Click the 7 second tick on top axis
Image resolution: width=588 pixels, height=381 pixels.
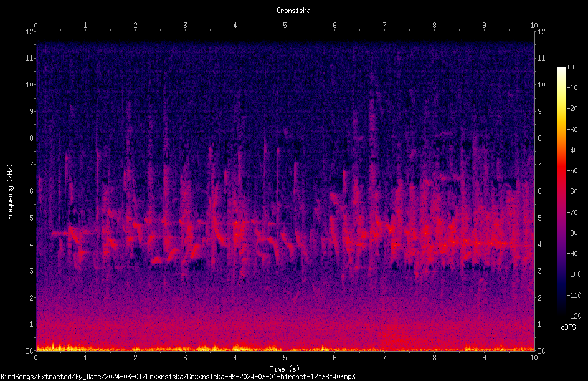tap(384, 26)
